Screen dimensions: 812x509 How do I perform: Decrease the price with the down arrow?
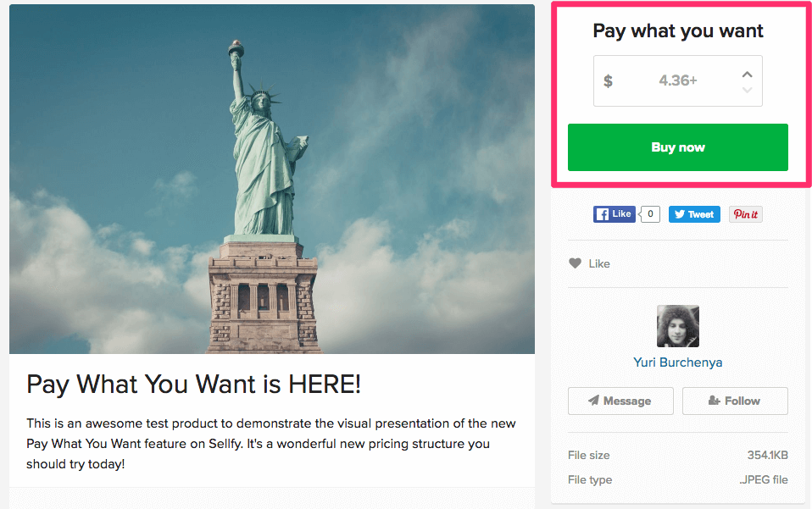(747, 90)
